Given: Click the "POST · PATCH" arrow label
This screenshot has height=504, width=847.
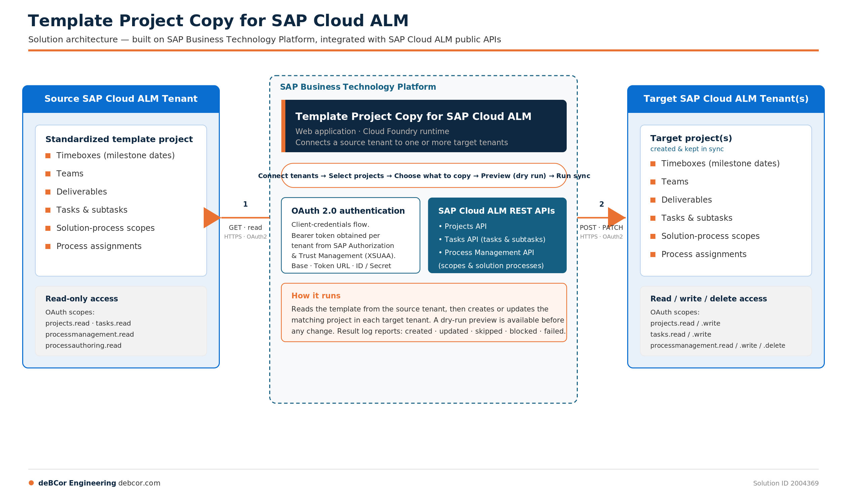Looking at the screenshot, I should coord(601,228).
